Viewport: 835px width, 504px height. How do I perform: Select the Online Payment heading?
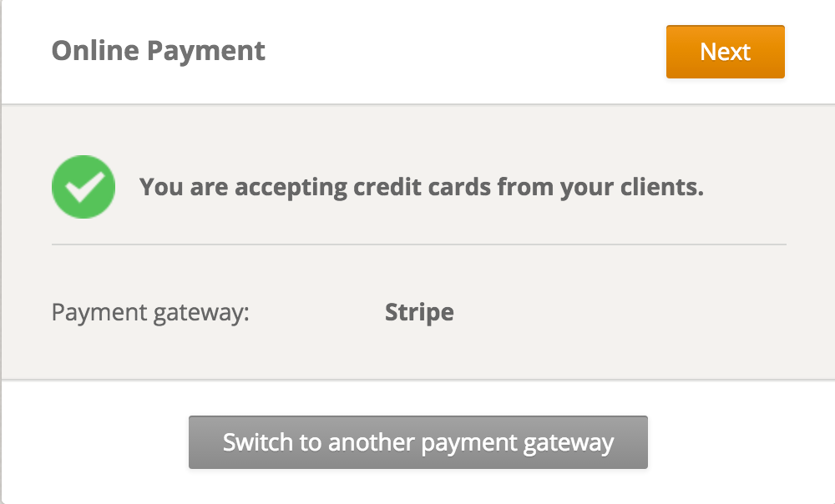pos(158,51)
